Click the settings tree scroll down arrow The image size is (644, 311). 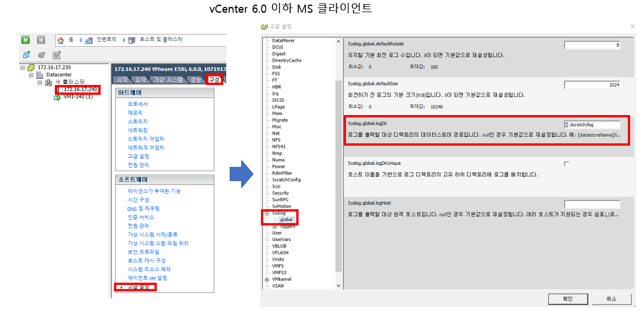[338, 286]
